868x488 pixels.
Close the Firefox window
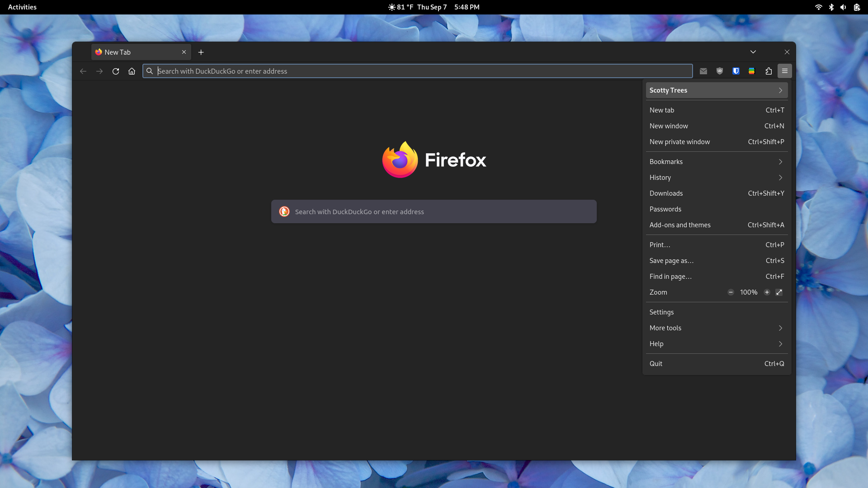(x=787, y=52)
